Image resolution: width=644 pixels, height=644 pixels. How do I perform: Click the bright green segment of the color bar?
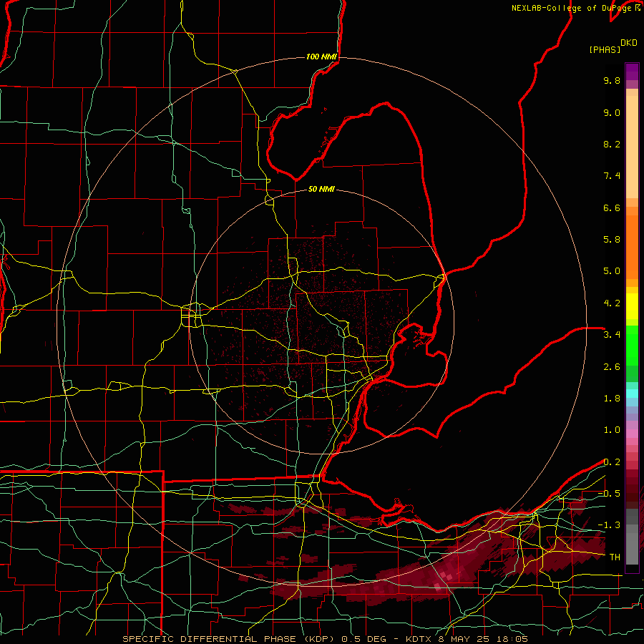pos(632,346)
